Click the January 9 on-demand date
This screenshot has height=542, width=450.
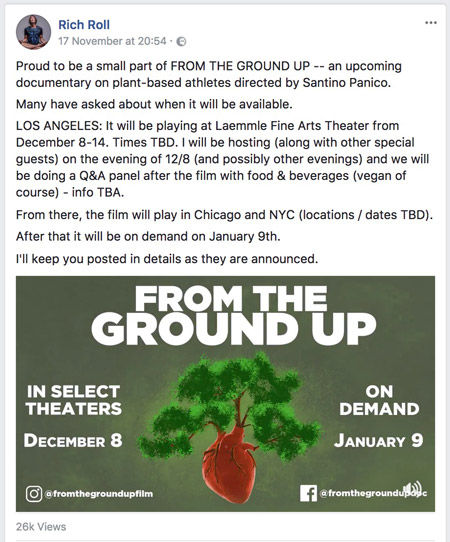click(x=378, y=441)
